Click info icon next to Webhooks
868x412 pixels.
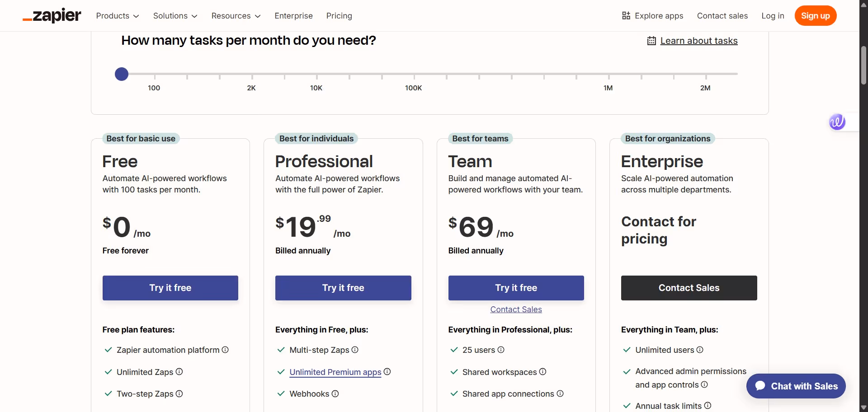[335, 393]
